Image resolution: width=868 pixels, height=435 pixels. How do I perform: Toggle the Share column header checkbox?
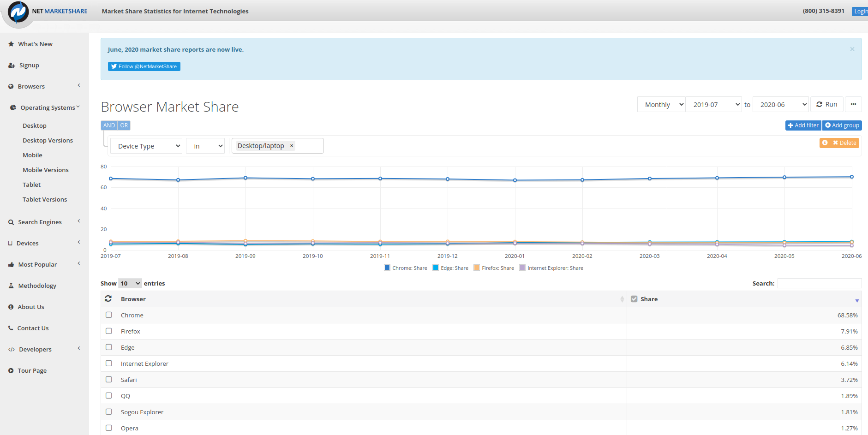(x=634, y=299)
